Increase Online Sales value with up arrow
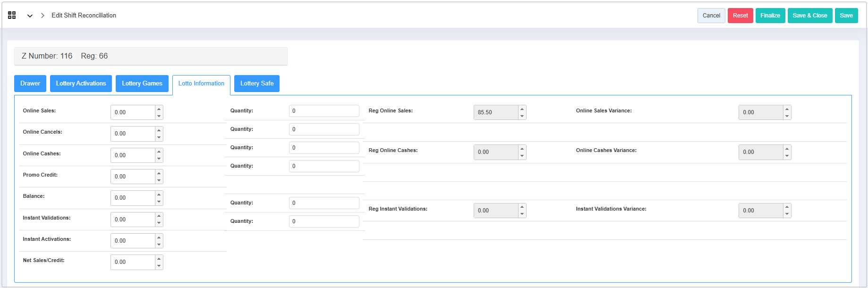 tap(159, 109)
